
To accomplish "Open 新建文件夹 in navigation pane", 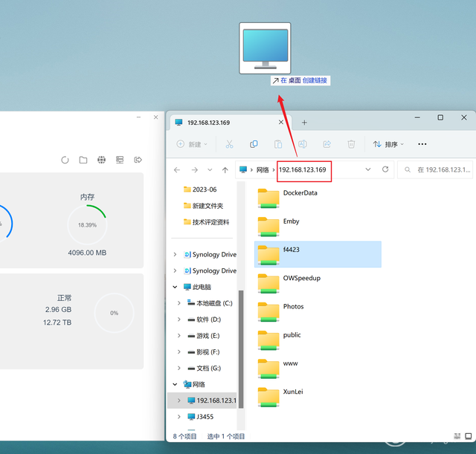I will [x=203, y=206].
